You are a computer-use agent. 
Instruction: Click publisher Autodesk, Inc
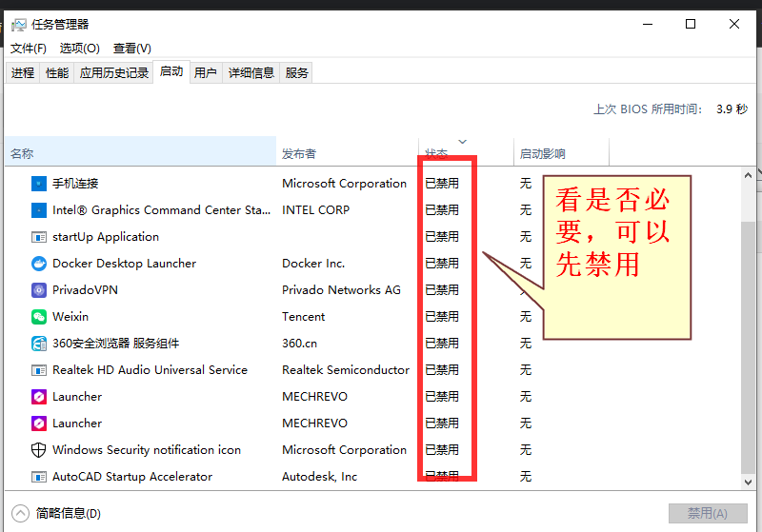coord(319,477)
